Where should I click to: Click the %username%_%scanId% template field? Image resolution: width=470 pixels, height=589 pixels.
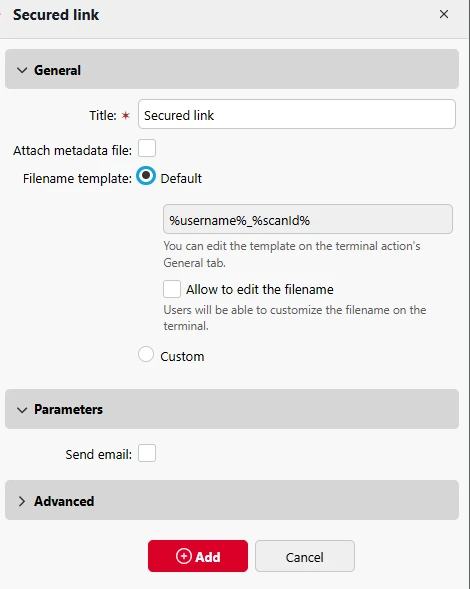point(308,219)
